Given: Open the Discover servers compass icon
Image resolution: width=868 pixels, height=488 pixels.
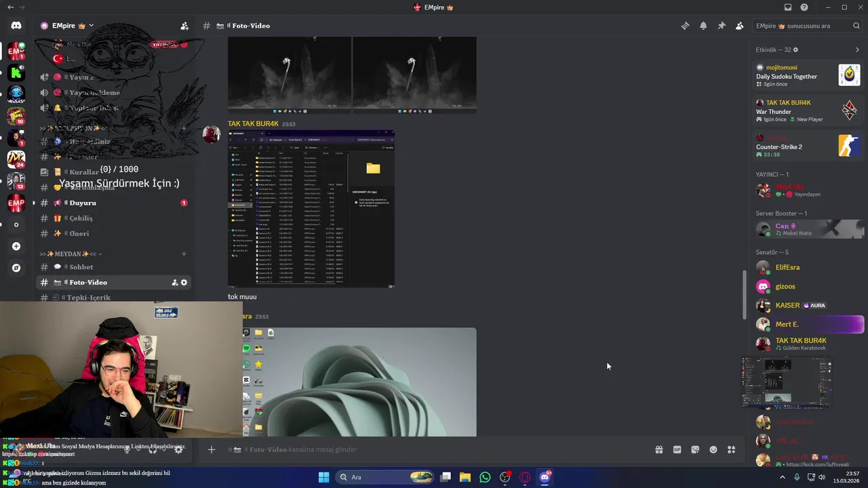Looking at the screenshot, I should (x=16, y=268).
